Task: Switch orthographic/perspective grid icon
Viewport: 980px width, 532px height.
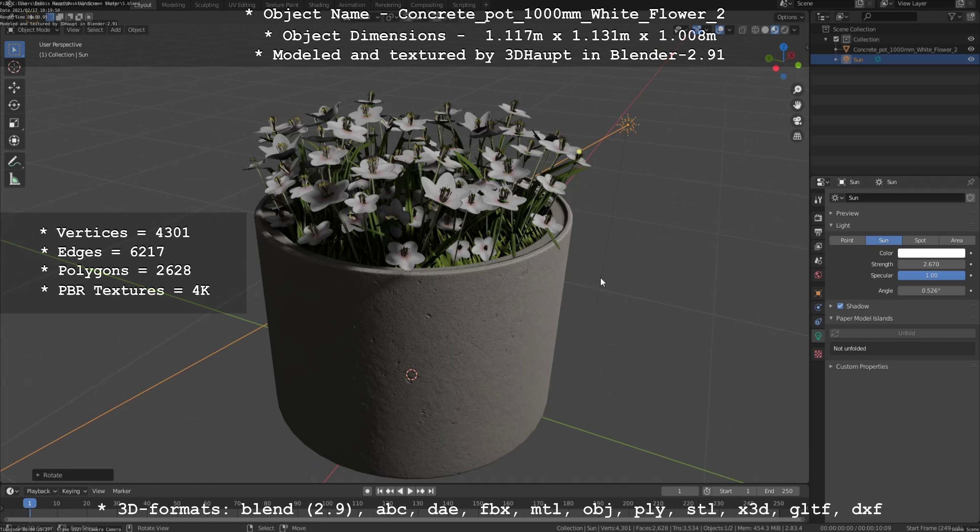Action: [797, 136]
